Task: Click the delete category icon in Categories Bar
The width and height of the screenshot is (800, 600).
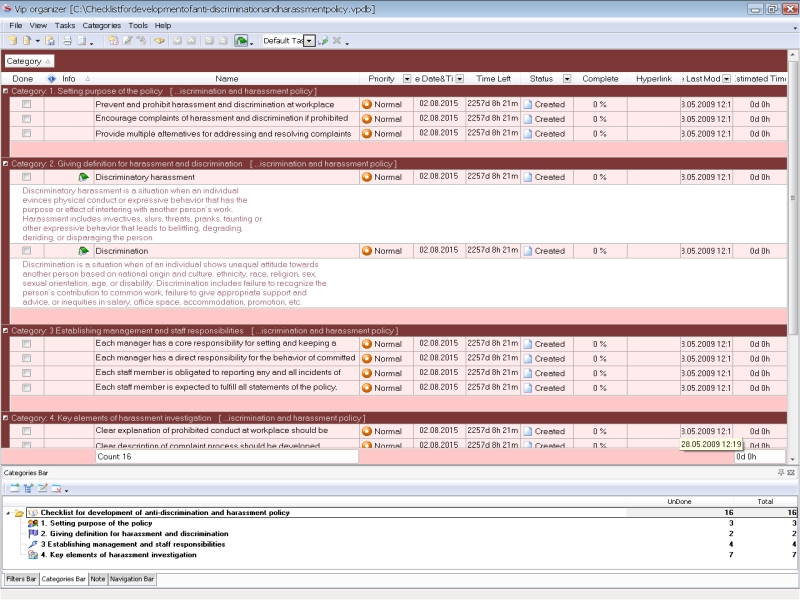Action: [x=57, y=488]
